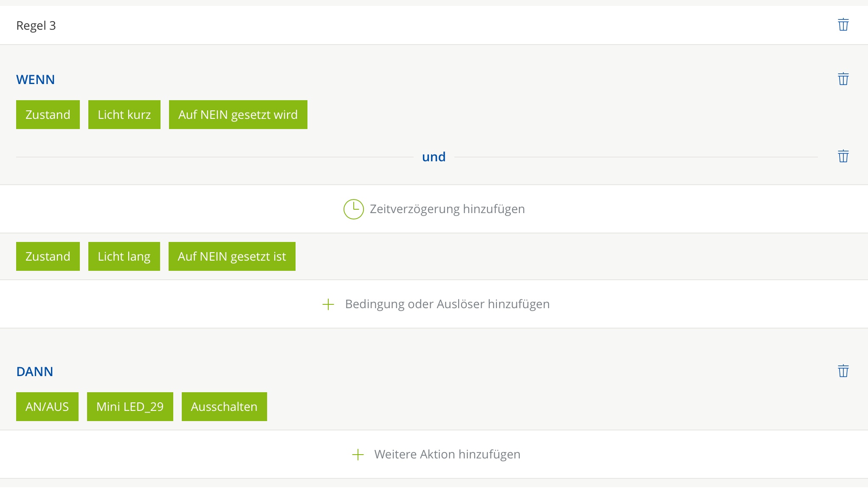Click Weitere Aktion hinzufügen
Screen dimensions: 868x489
[447, 455]
